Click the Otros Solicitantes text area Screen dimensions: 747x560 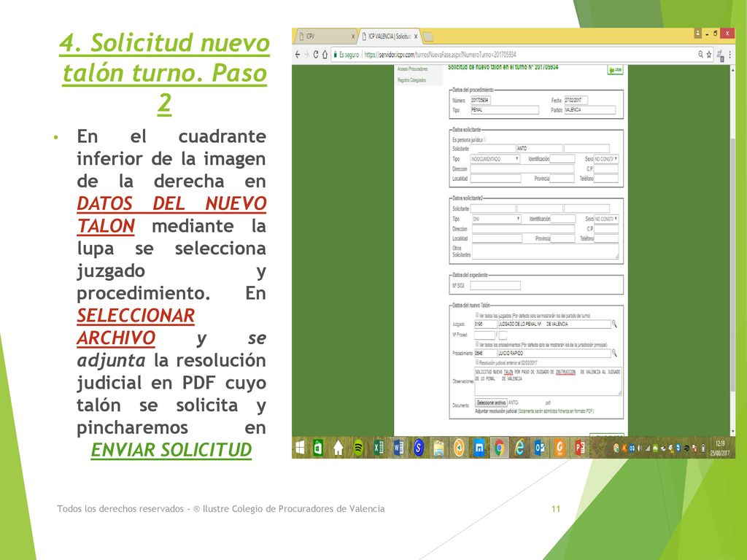545,252
